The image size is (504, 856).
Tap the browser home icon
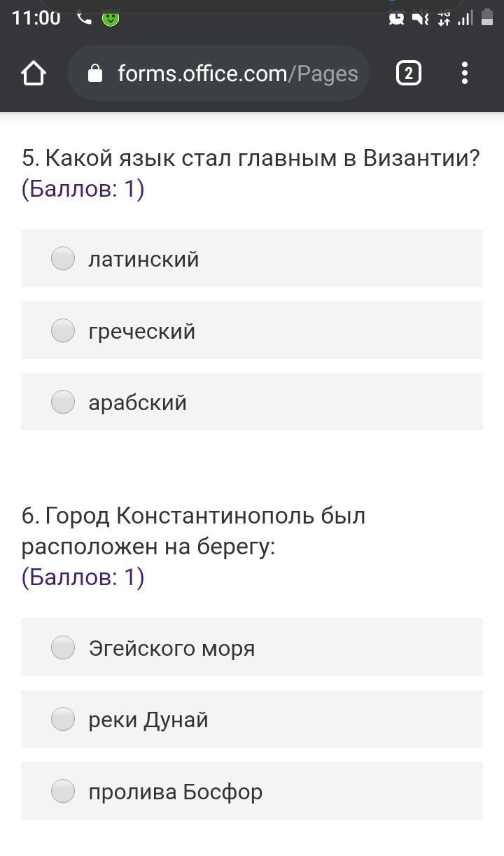tap(34, 73)
